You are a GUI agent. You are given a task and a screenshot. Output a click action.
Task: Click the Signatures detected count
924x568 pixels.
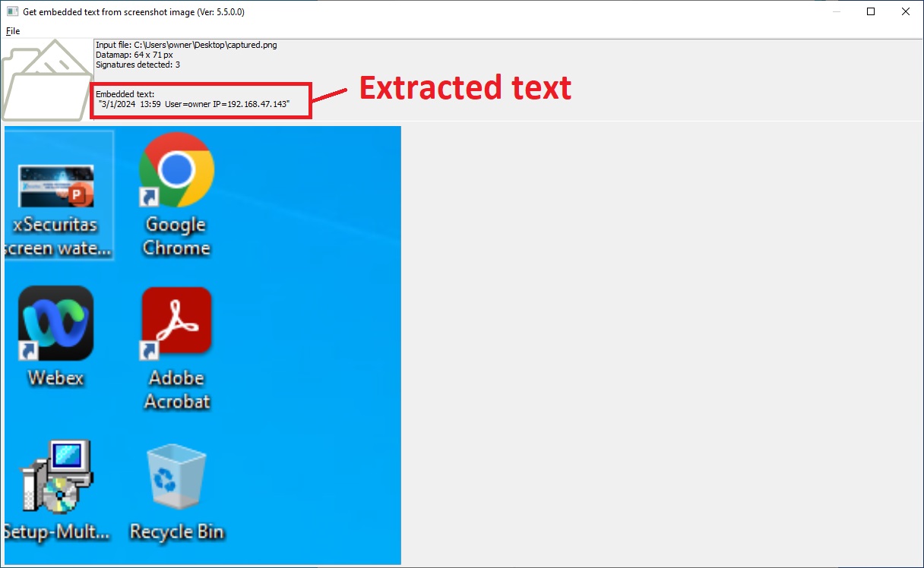coord(139,65)
